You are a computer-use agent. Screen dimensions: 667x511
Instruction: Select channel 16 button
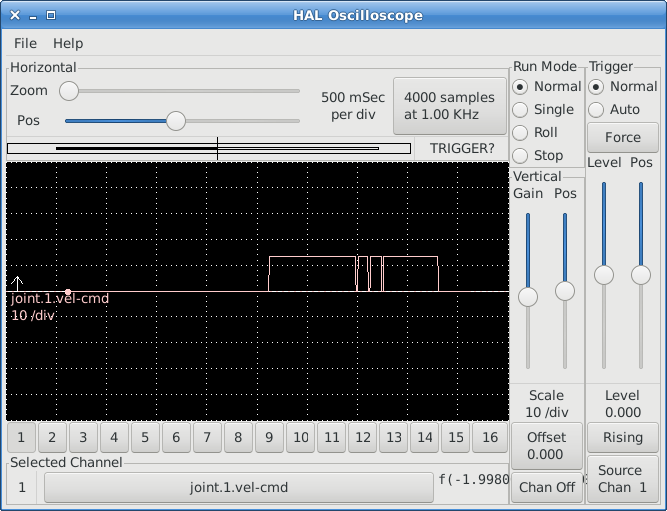[490, 437]
